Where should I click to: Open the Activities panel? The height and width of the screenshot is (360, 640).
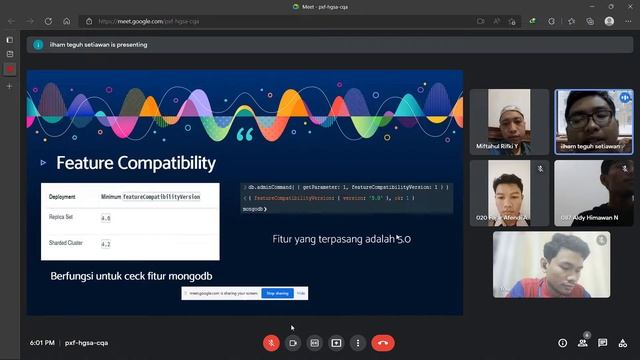(x=622, y=343)
